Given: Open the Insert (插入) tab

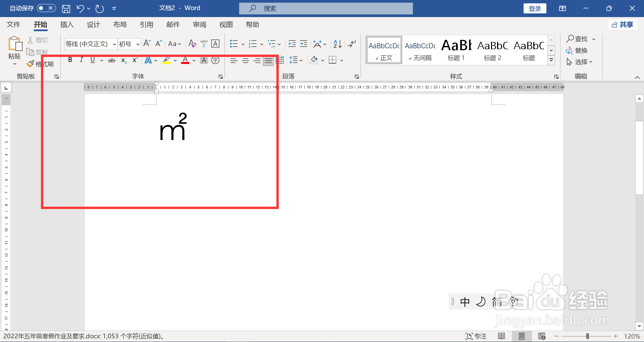Looking at the screenshot, I should click(x=67, y=24).
